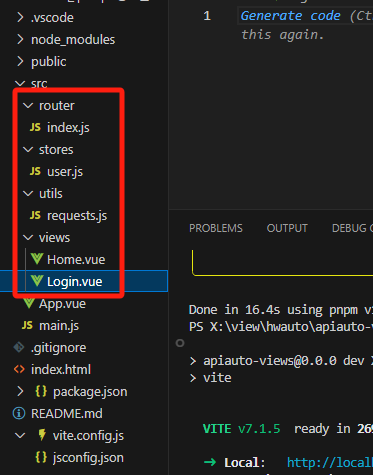
Task: Click the git icon of .gitignore
Action: pos(19,347)
